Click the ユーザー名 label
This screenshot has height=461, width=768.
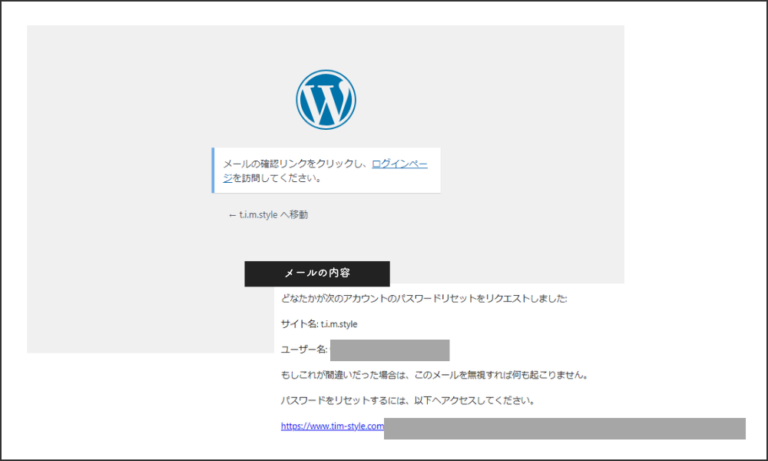(304, 350)
